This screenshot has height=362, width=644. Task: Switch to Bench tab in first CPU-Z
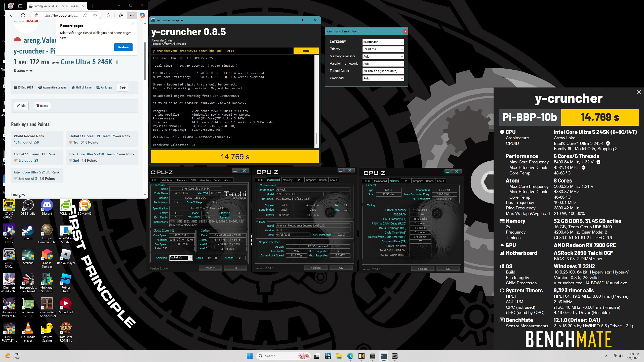tap(217, 180)
